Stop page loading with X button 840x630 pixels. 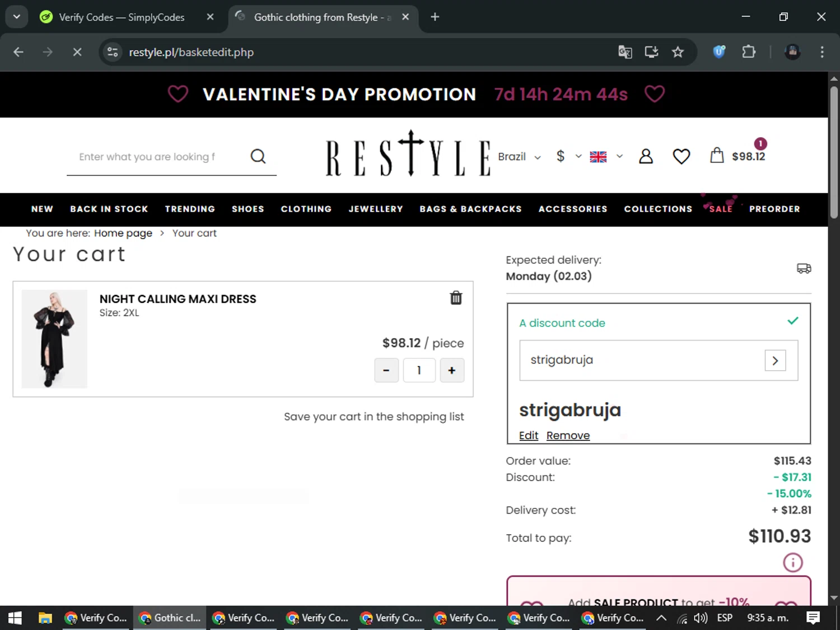coord(77,52)
